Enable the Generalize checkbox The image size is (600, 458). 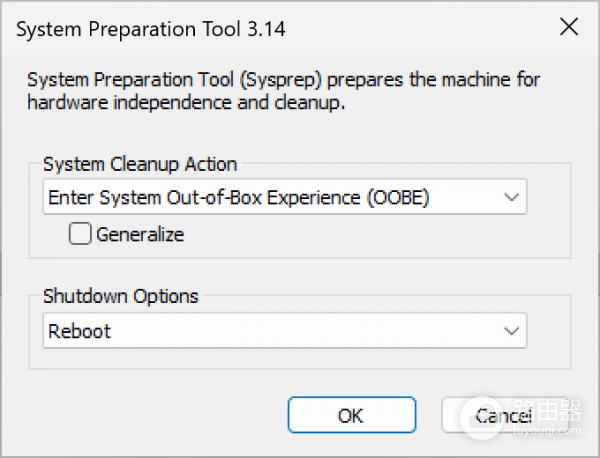coord(79,235)
